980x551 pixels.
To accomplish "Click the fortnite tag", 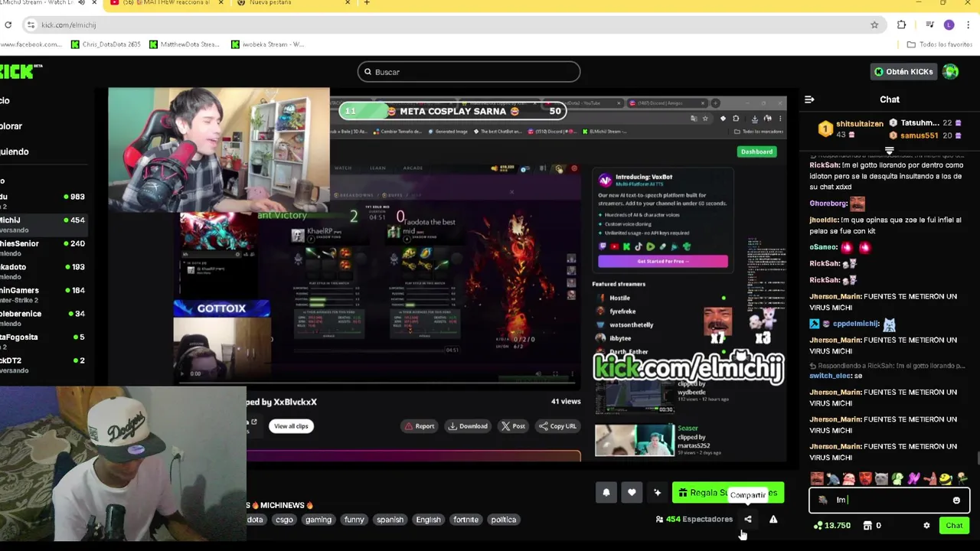I will click(465, 520).
